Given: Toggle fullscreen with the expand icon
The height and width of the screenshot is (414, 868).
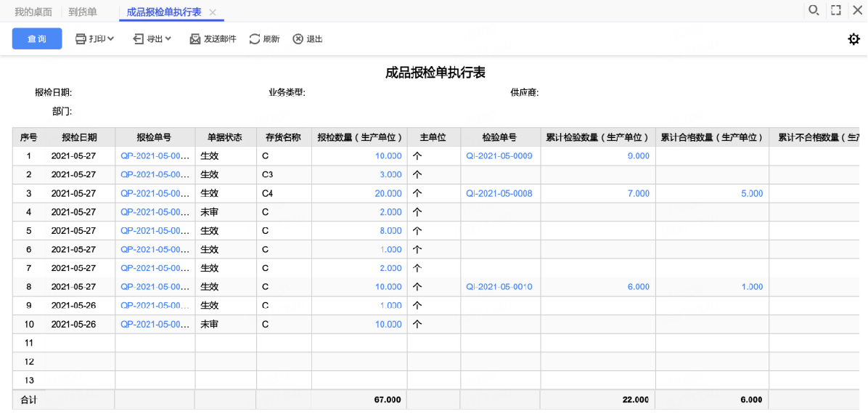Looking at the screenshot, I should tap(836, 10).
